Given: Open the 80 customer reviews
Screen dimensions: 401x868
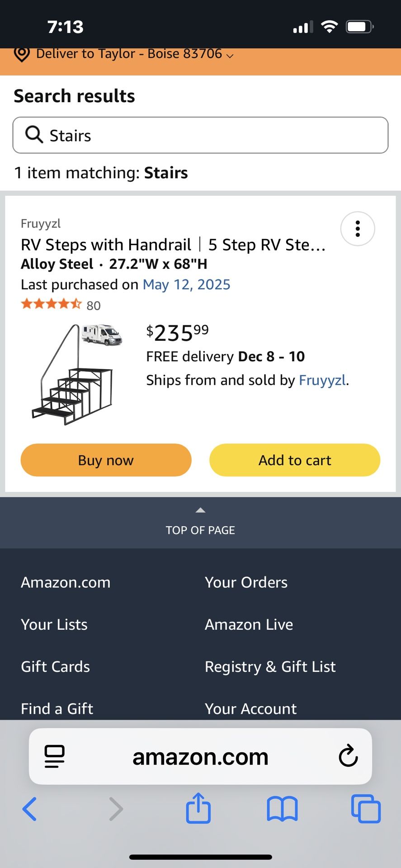Looking at the screenshot, I should (93, 305).
